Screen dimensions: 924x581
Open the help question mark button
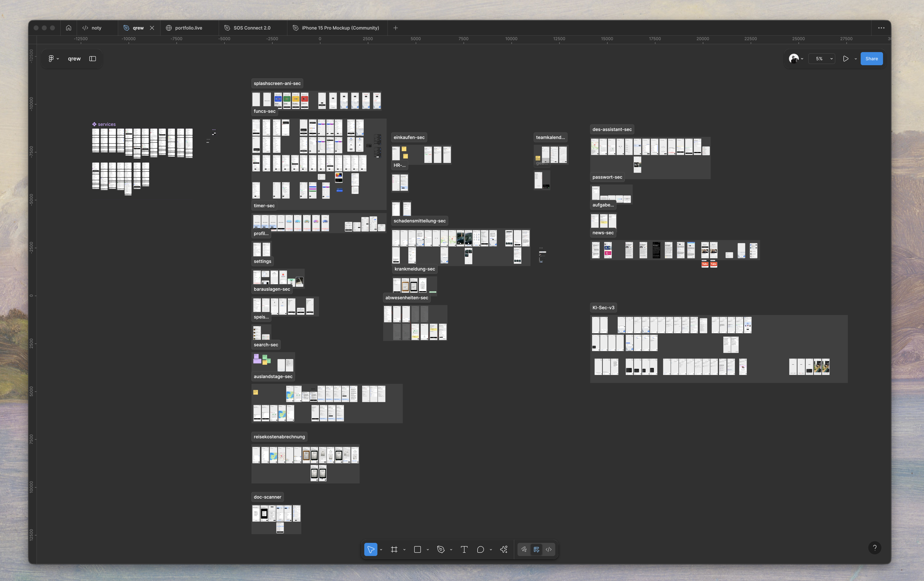point(875,548)
